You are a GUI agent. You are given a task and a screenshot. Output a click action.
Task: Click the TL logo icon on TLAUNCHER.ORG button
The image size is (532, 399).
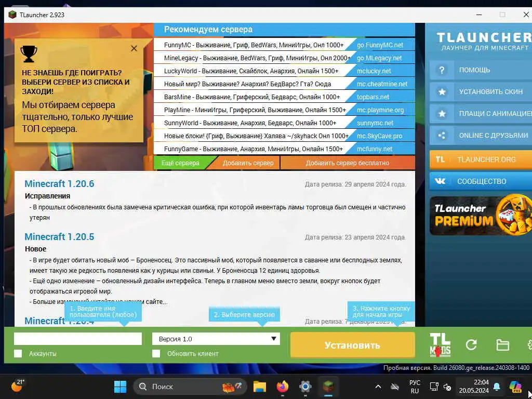(x=440, y=159)
